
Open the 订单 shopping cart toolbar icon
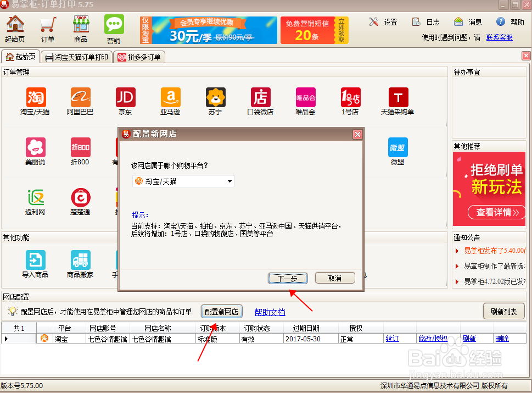pyautogui.click(x=48, y=29)
